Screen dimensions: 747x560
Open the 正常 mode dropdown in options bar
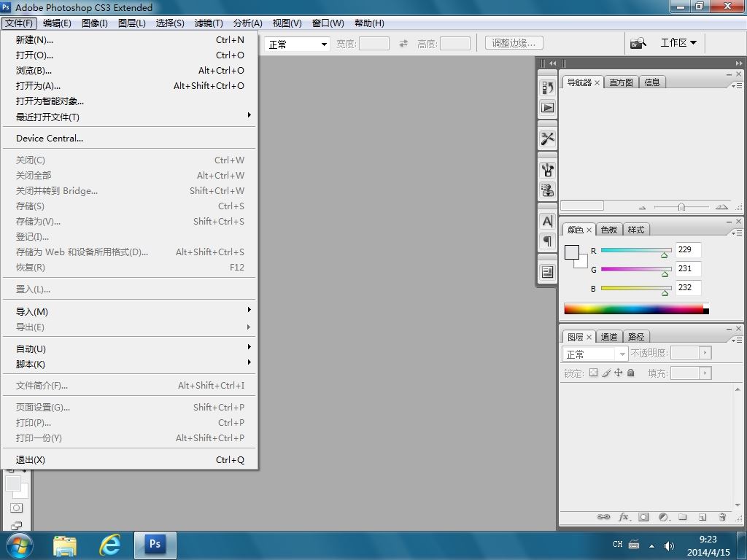297,44
